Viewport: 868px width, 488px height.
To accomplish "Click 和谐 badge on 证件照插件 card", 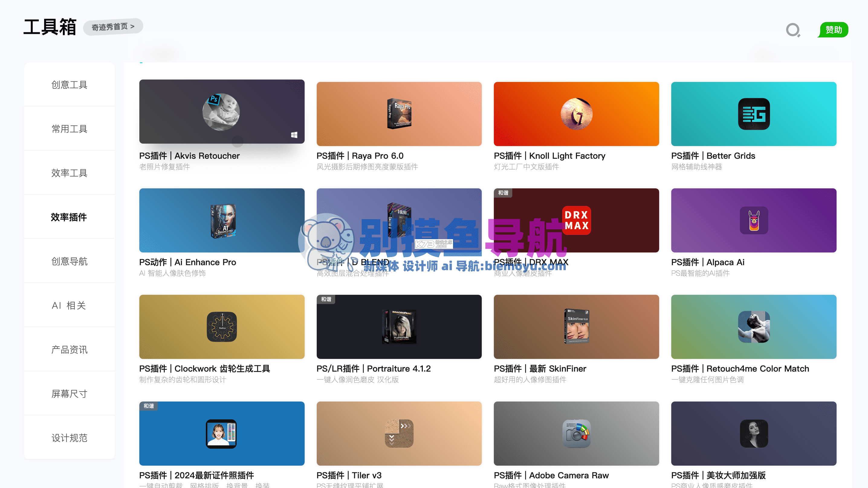I will 149,406.
